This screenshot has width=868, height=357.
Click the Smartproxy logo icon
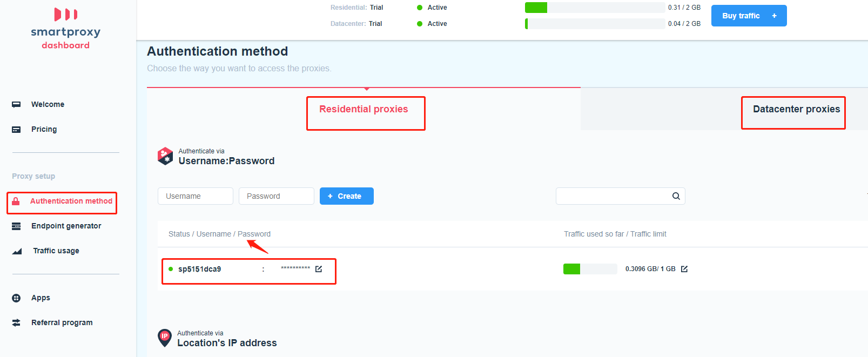coord(66,14)
